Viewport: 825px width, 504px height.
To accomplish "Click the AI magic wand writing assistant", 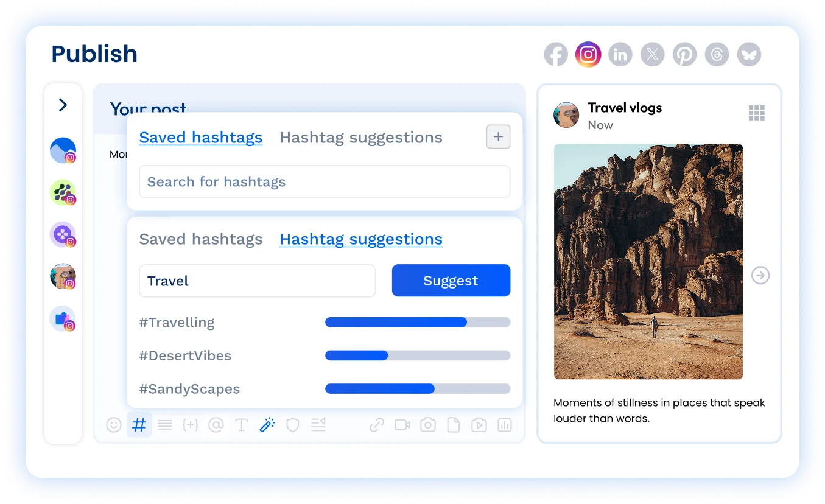I will coord(267,424).
